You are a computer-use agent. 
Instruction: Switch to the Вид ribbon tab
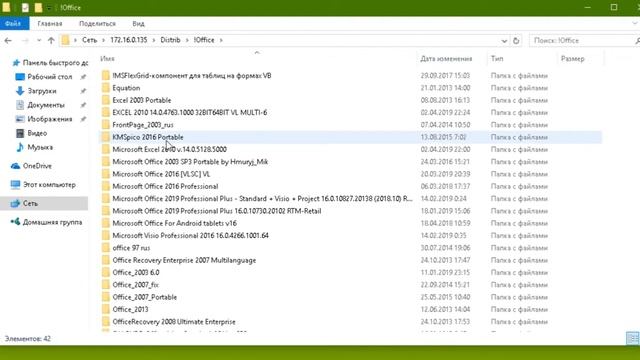tap(138, 24)
